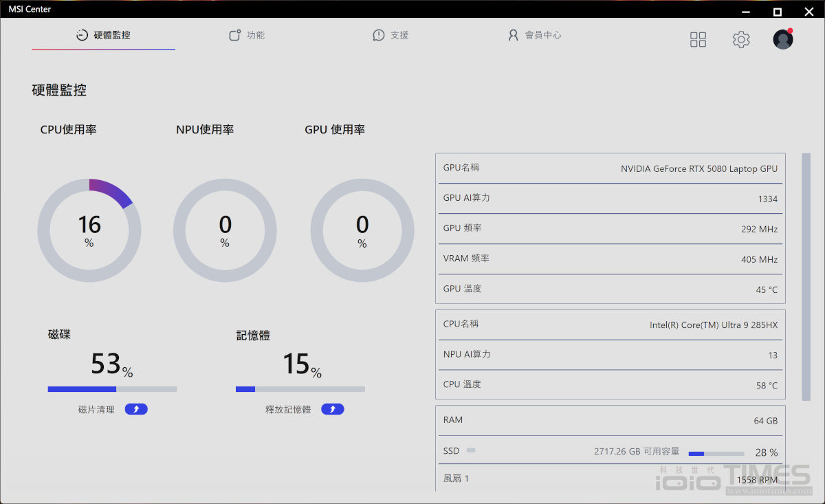This screenshot has height=504, width=825.
Task: Click the CPU名稱 value Core Ultra 9 285HX
Action: coord(714,325)
